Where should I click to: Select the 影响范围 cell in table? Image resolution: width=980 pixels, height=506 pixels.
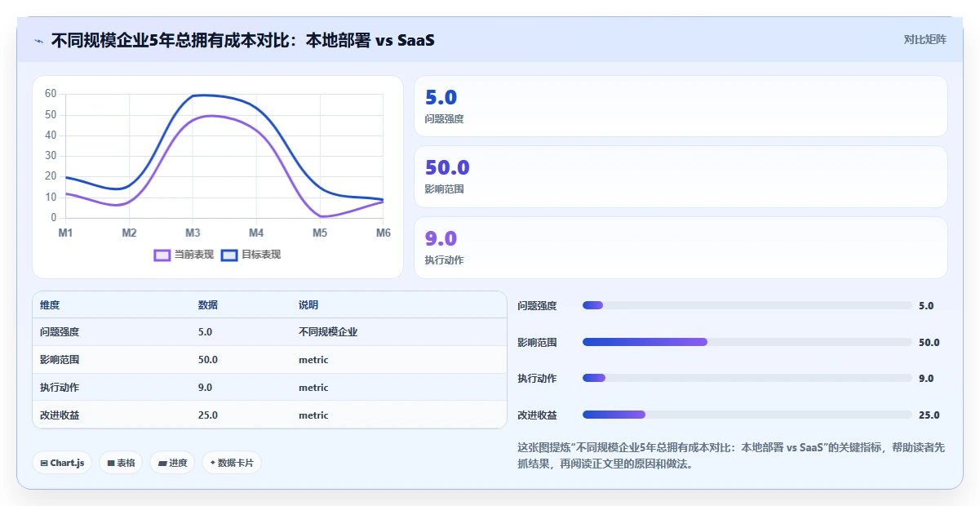(60, 360)
